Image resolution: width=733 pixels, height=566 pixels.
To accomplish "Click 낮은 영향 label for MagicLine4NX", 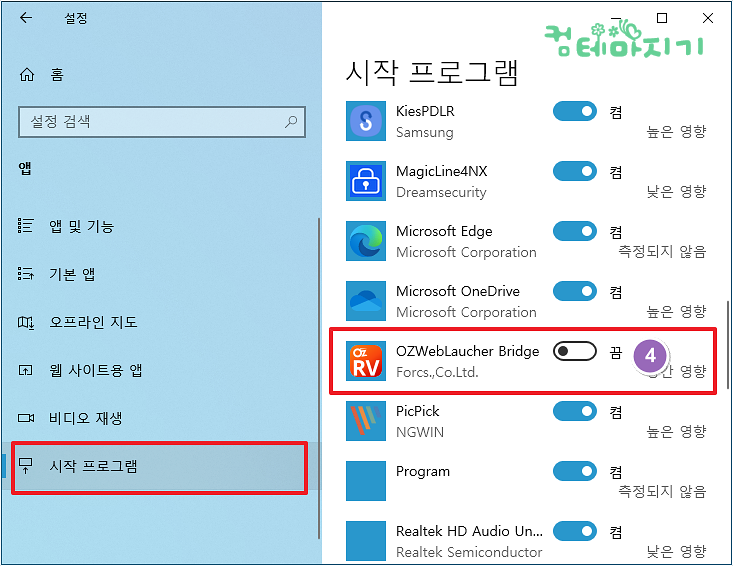I will click(676, 192).
